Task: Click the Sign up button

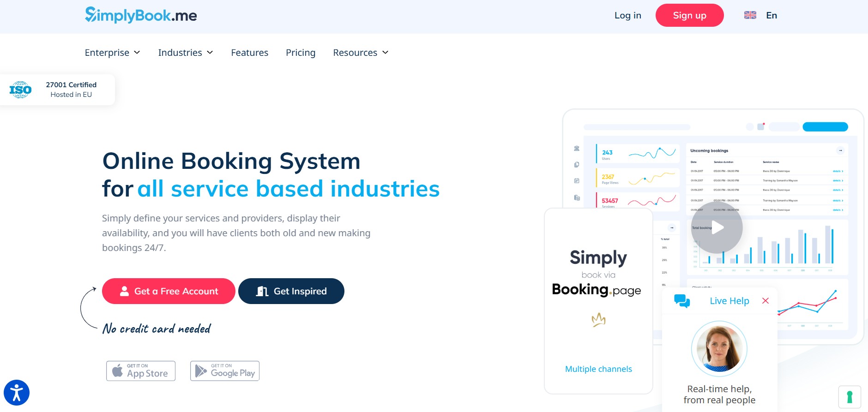Action: [689, 15]
